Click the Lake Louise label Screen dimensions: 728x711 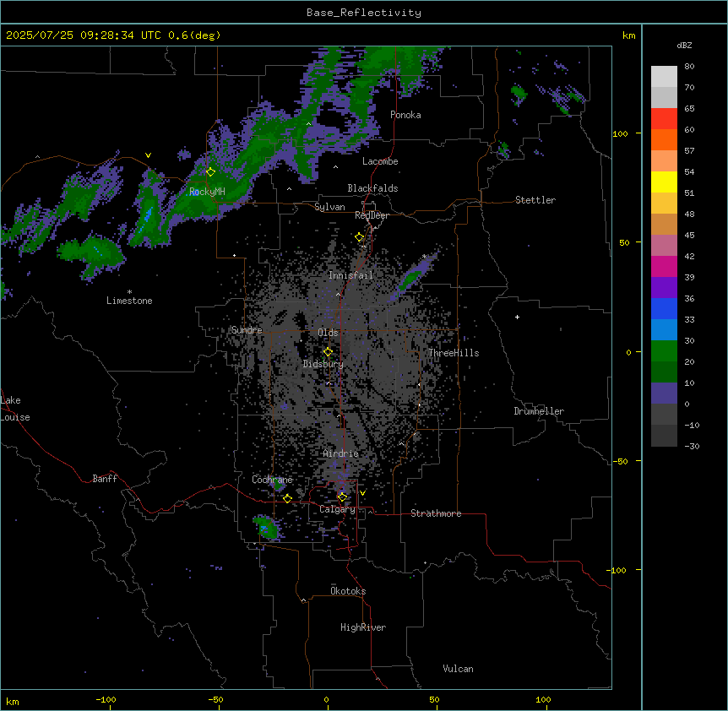(15, 409)
